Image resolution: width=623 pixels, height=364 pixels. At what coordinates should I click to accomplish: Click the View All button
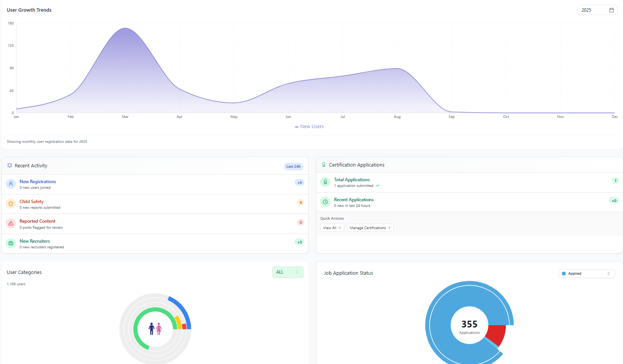(x=332, y=228)
